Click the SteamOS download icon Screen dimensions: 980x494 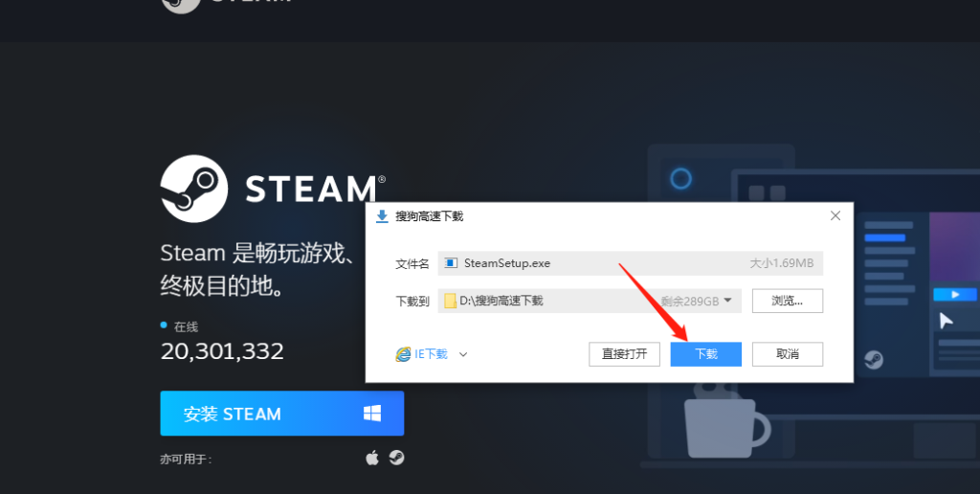(x=396, y=458)
